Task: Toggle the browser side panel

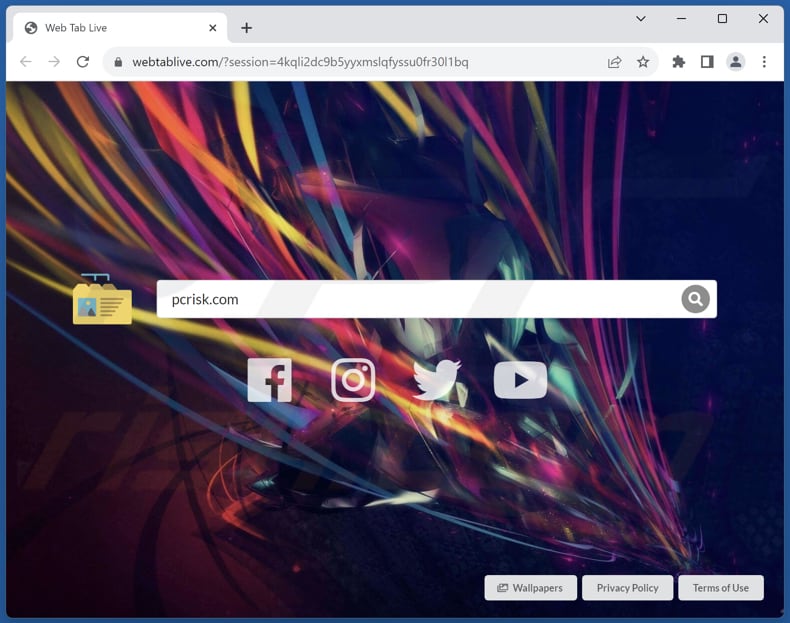Action: pyautogui.click(x=707, y=62)
